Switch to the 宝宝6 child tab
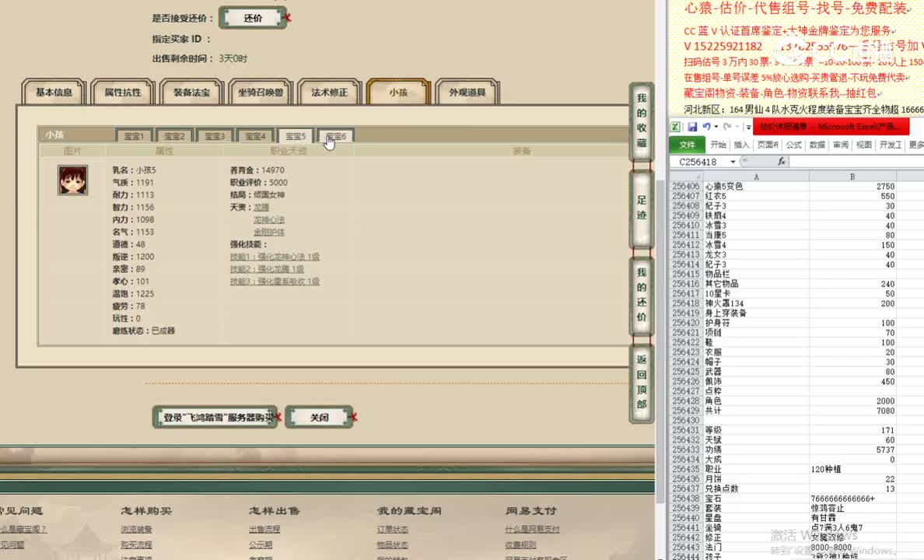The width and height of the screenshot is (924, 560). click(x=336, y=135)
